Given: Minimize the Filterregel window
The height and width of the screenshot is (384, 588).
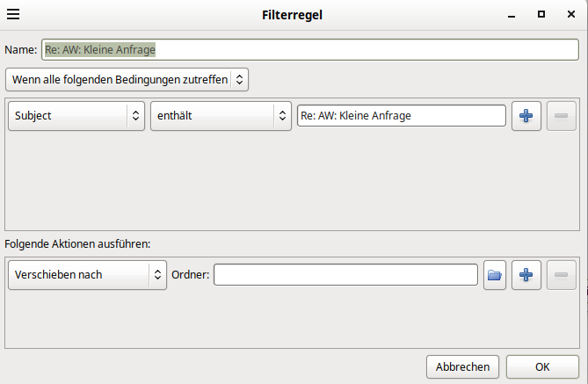Looking at the screenshot, I should pyautogui.click(x=512, y=15).
